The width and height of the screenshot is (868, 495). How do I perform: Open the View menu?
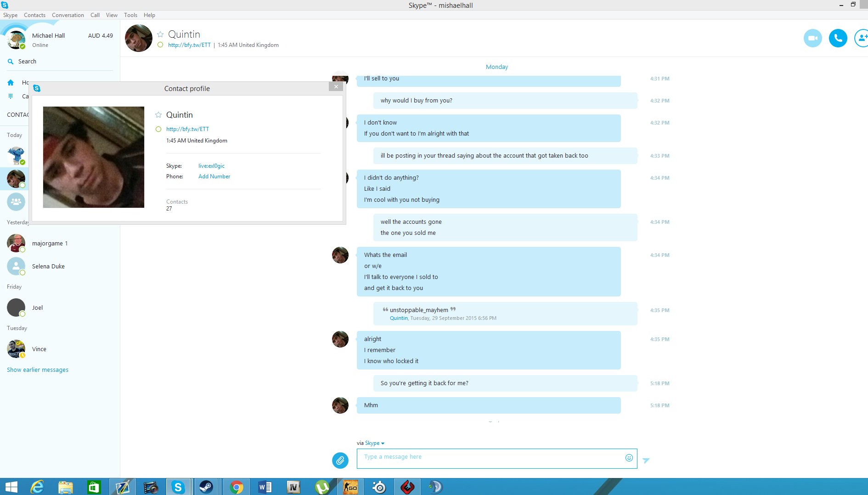(112, 15)
